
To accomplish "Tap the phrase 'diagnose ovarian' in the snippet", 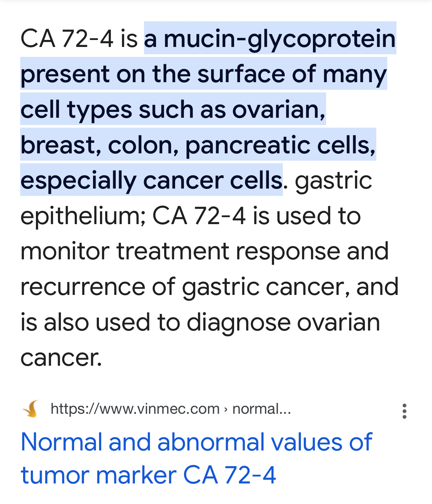I will click(x=283, y=322).
